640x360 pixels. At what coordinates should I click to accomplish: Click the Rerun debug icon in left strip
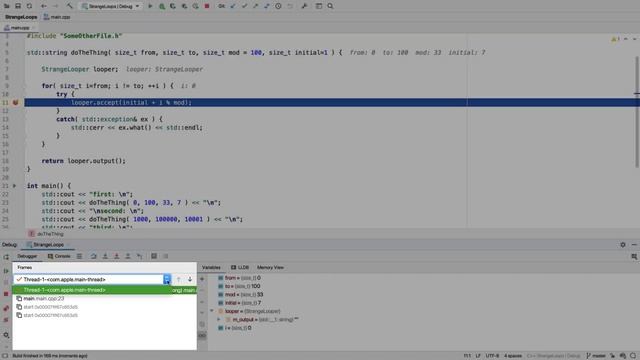tap(6, 257)
